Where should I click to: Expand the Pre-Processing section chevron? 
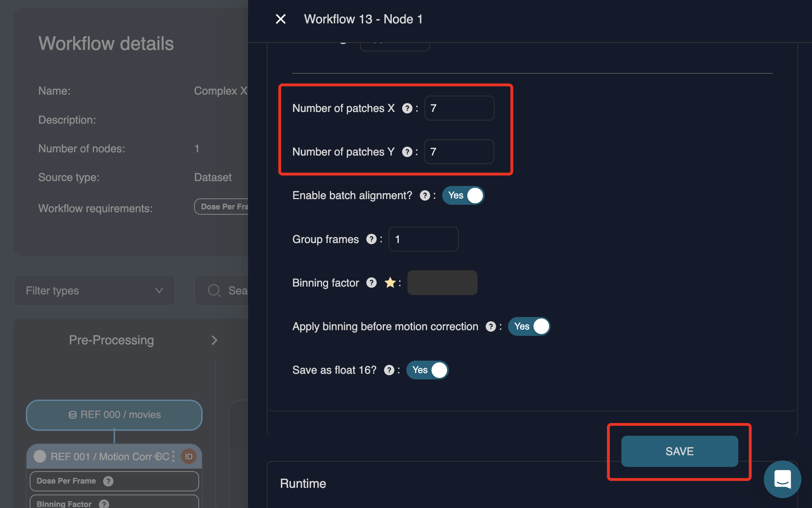click(x=214, y=340)
